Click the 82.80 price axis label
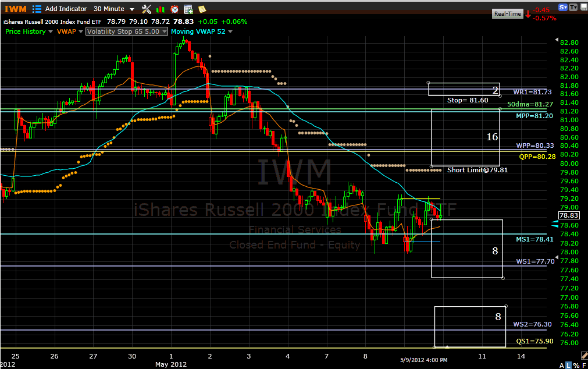This screenshot has height=369, width=588. coord(569,42)
